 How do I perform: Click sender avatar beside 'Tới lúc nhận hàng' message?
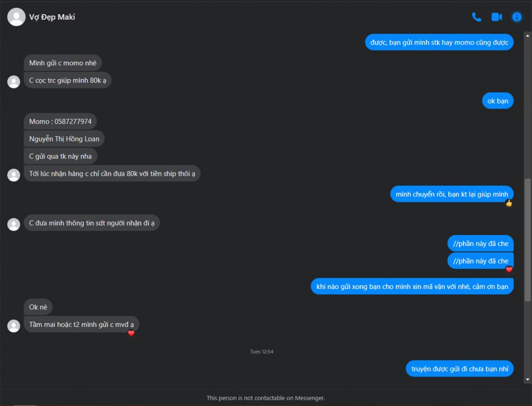coord(14,175)
